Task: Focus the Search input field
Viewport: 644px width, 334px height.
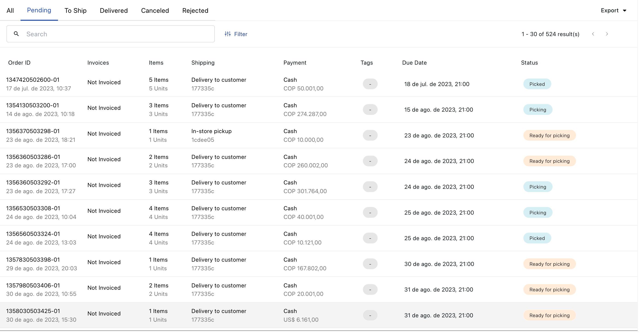Action: pyautogui.click(x=118, y=34)
